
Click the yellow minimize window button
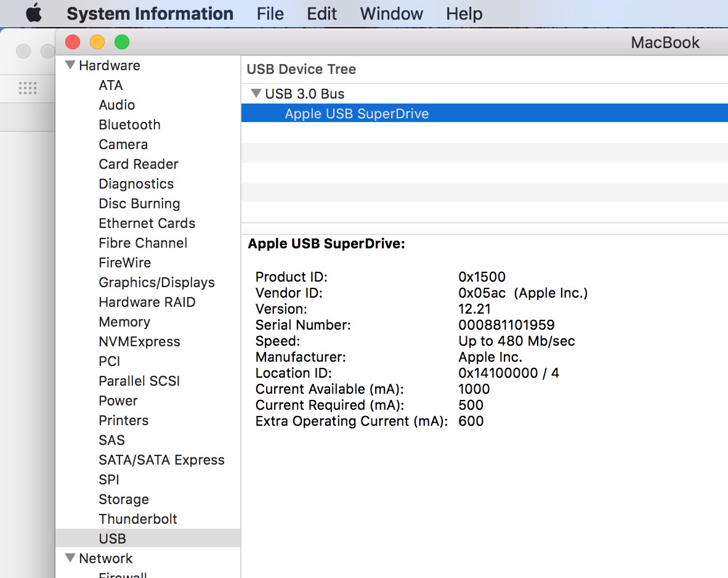pyautogui.click(x=97, y=42)
